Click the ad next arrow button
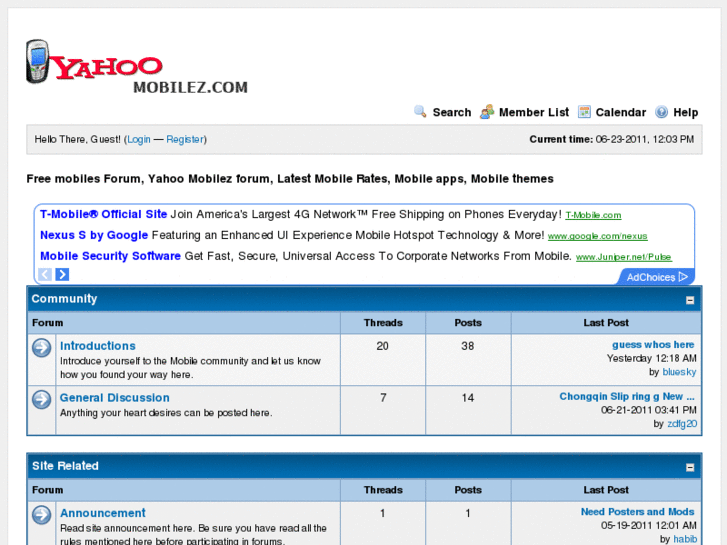Viewport: 727px width, 545px height. click(x=62, y=274)
